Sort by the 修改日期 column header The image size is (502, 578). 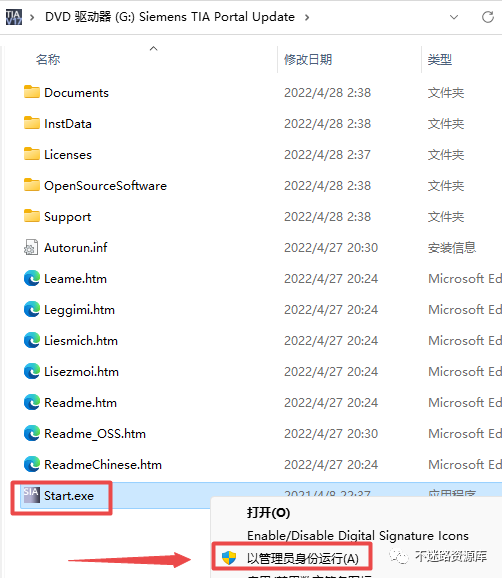pos(308,59)
